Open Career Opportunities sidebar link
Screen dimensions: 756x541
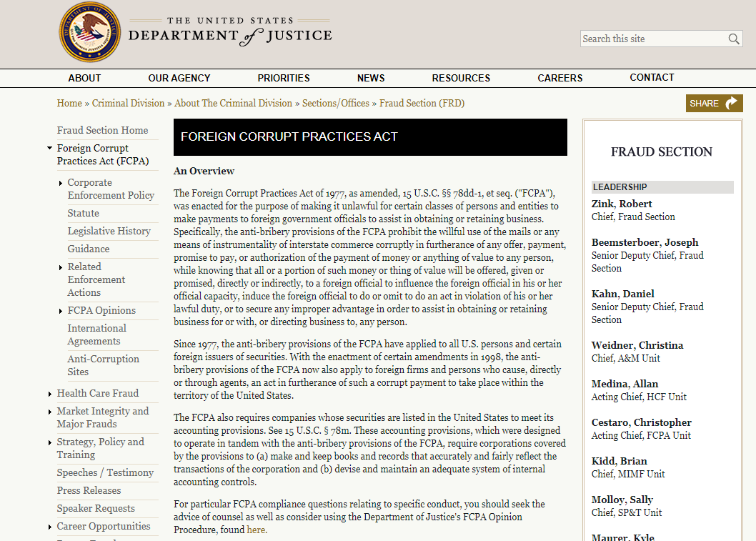[103, 526]
